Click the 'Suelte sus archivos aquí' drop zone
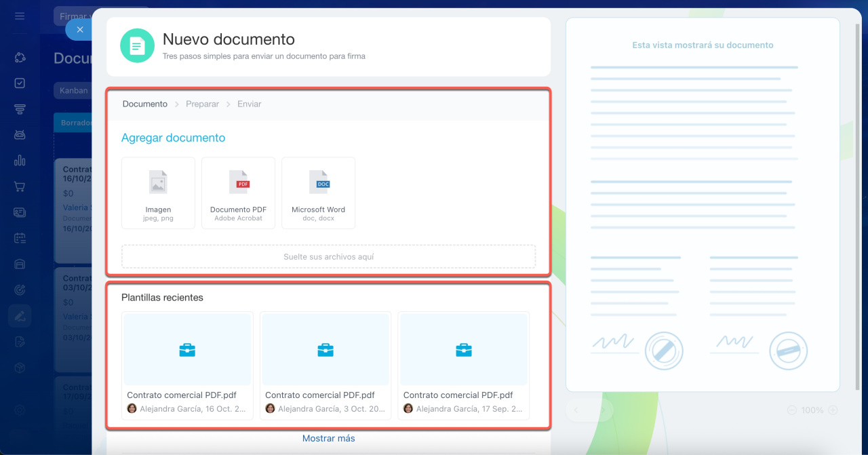 [x=328, y=257]
